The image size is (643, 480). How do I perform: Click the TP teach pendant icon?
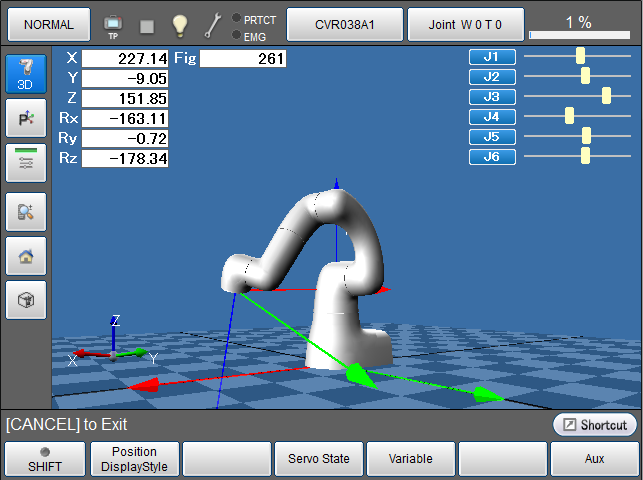coord(113,22)
